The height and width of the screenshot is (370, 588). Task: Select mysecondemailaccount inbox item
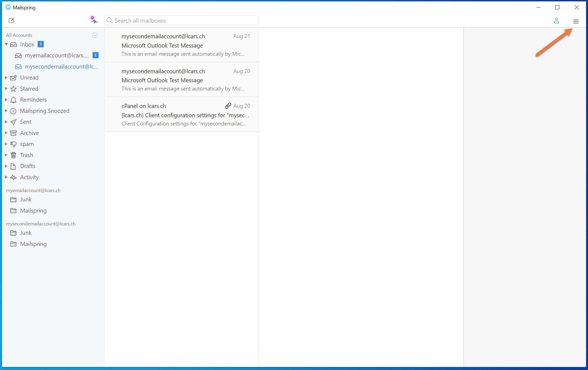[x=61, y=67]
